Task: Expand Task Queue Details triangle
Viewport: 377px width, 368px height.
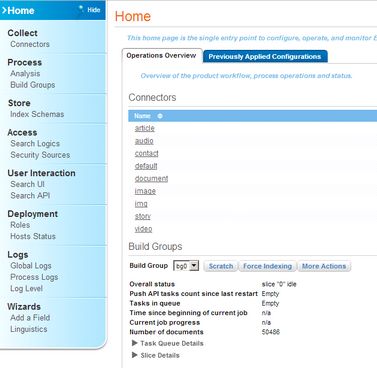Action: coord(135,343)
